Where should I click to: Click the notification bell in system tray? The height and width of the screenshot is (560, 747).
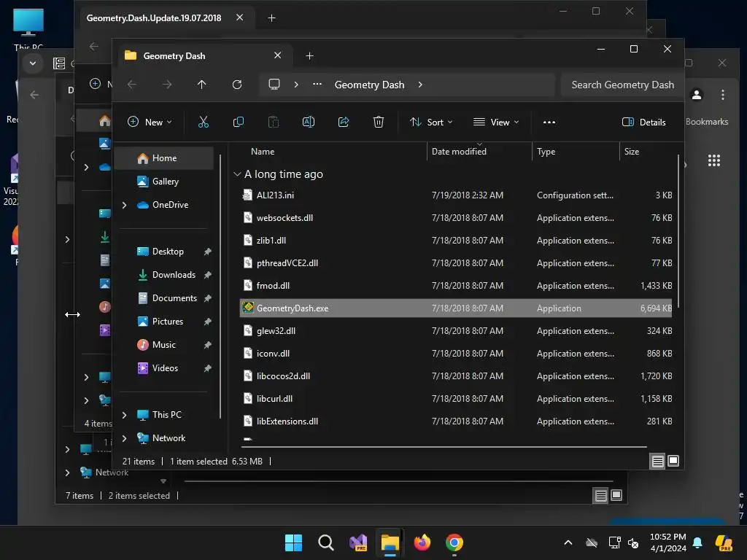[697, 542]
